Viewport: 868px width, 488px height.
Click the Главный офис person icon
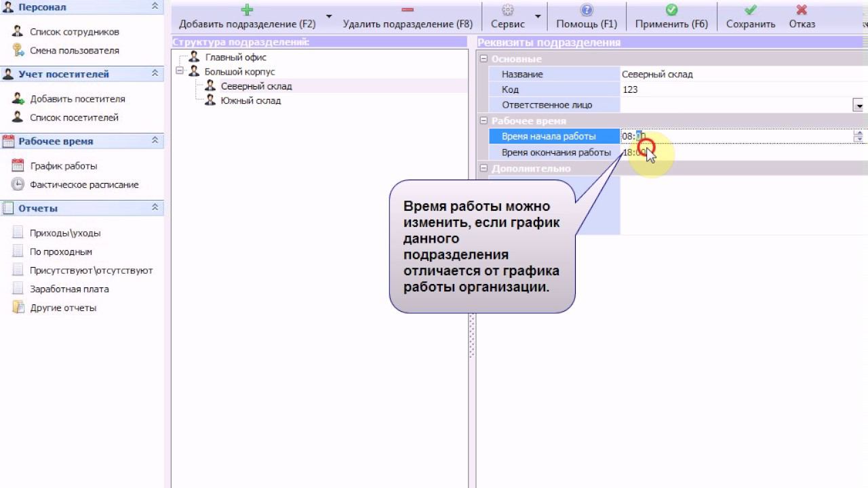[x=194, y=57]
